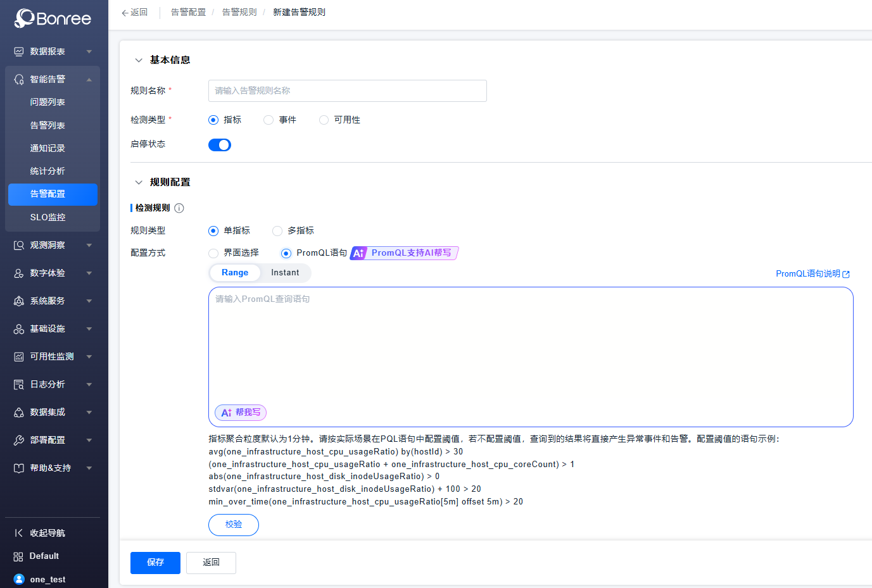Open the PromQL语句说明 link

point(809,273)
